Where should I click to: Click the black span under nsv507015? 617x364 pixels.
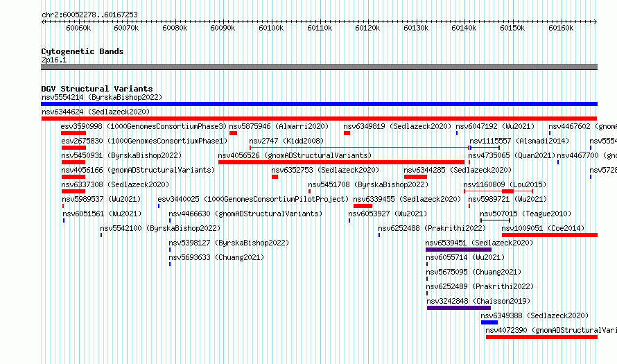pos(496,220)
